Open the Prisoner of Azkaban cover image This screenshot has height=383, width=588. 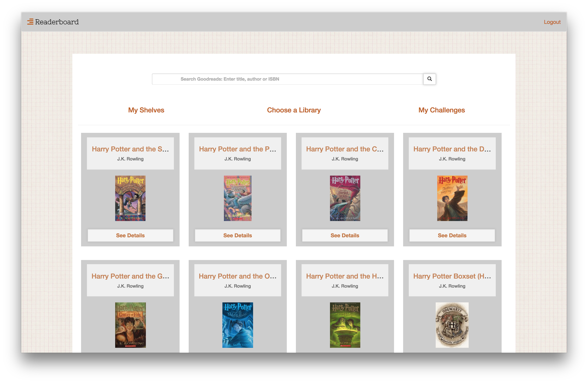(237, 198)
